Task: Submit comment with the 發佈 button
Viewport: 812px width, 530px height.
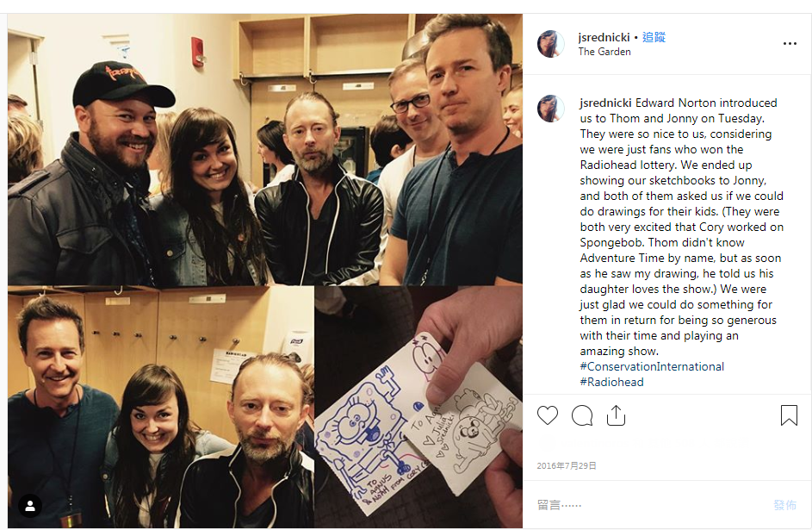Action: pyautogui.click(x=784, y=505)
